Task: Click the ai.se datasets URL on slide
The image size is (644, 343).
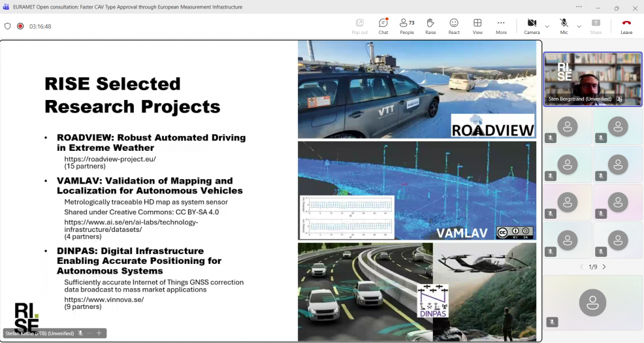Action: coord(131,225)
